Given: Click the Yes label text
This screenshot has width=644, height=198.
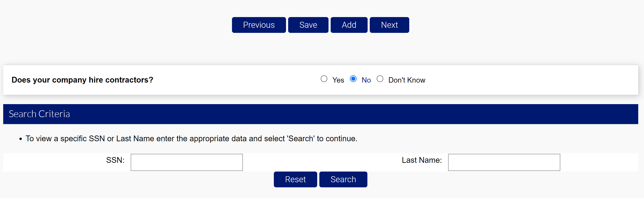Looking at the screenshot, I should pos(338,80).
